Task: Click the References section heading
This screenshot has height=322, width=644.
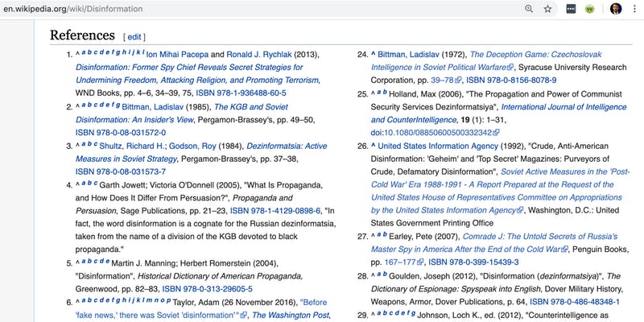Action: tap(82, 35)
